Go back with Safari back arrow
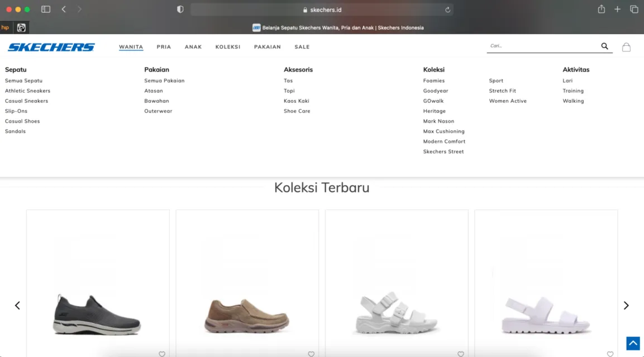 click(x=64, y=9)
